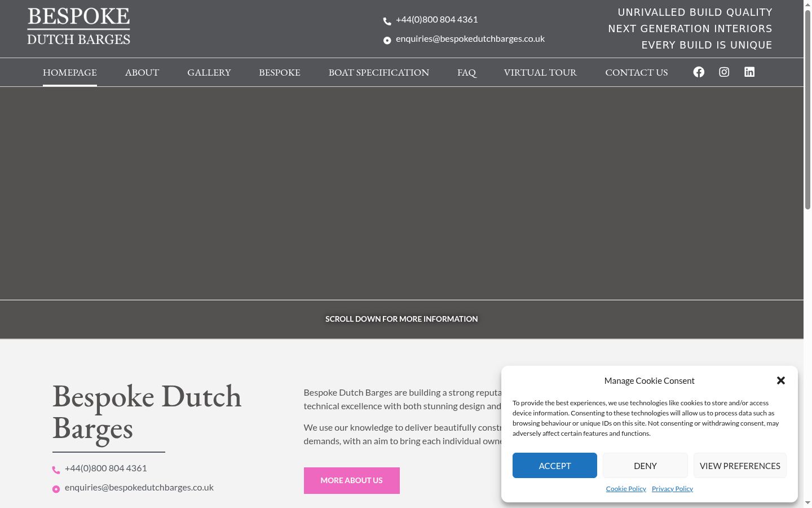Click the enquiries email under the heading
The height and width of the screenshot is (508, 812).
pos(139,487)
